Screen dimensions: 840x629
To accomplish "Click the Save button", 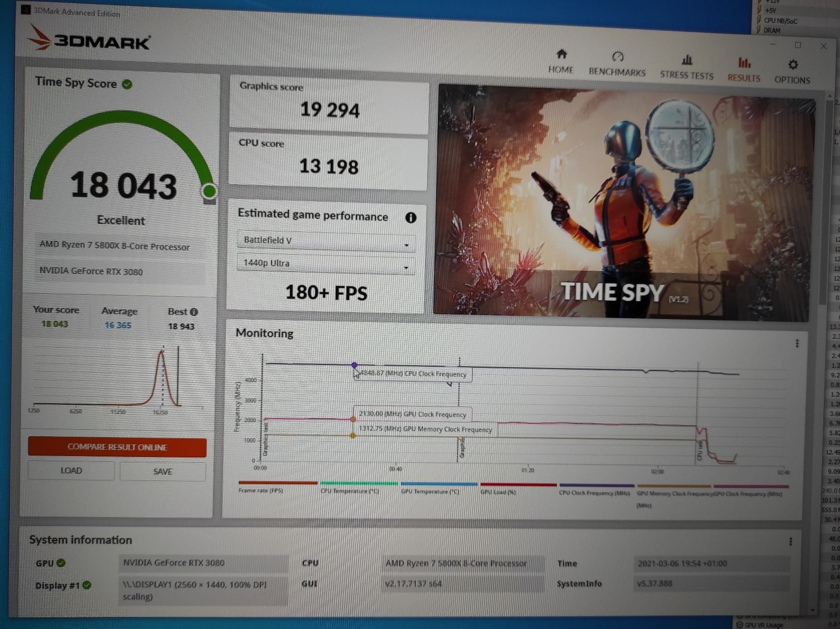I will [163, 471].
